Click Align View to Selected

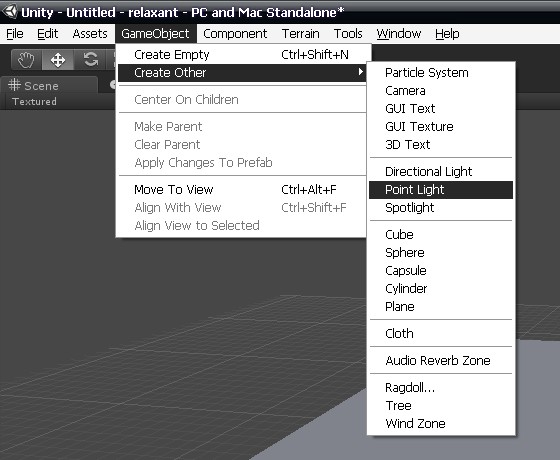pos(242,226)
